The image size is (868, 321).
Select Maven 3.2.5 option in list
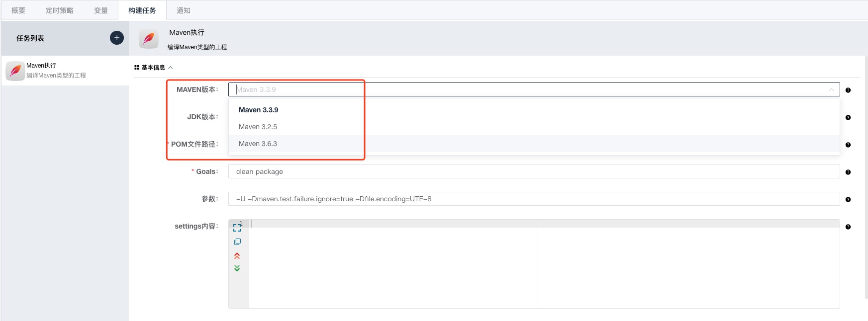258,127
